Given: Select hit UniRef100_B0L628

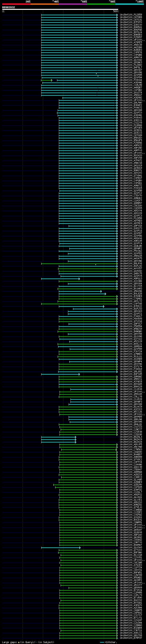Looking at the screenshot, I should [131, 294].
